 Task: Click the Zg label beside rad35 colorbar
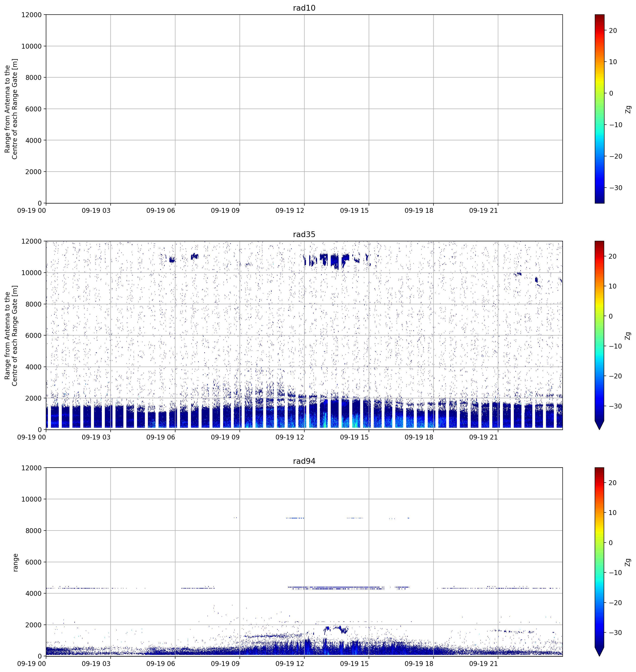[x=628, y=336]
